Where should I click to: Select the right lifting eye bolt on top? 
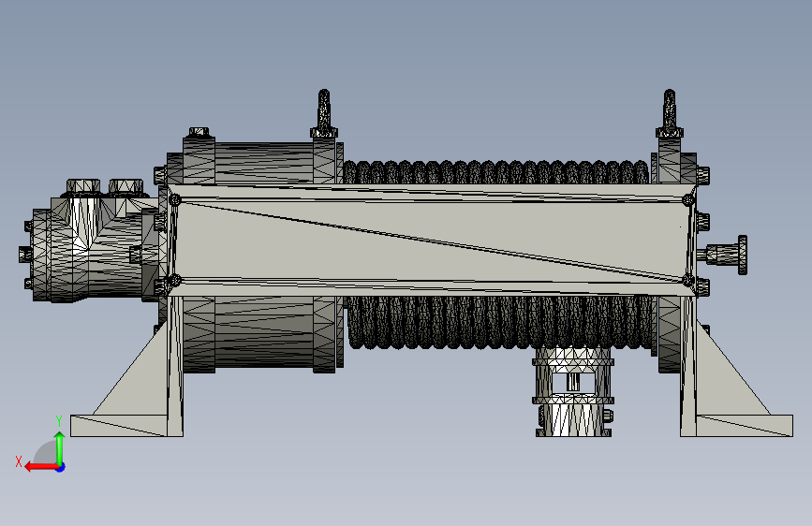[669, 114]
